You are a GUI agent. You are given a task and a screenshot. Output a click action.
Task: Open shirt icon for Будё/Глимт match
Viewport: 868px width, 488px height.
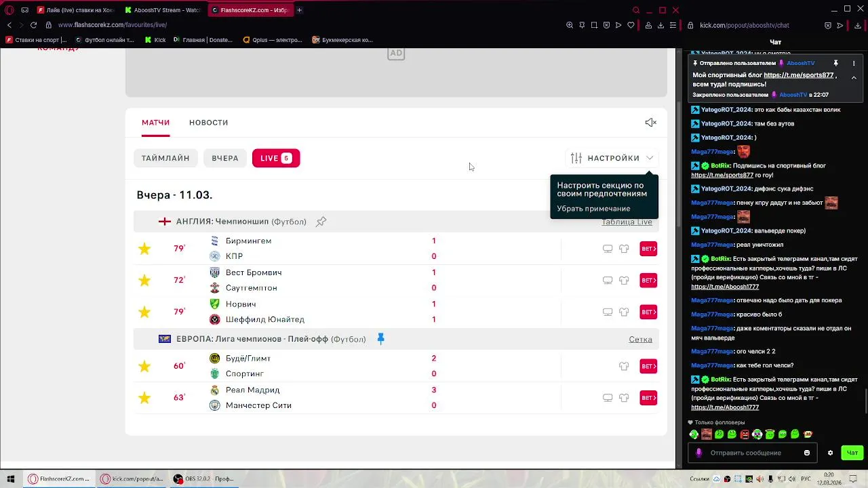pyautogui.click(x=624, y=366)
